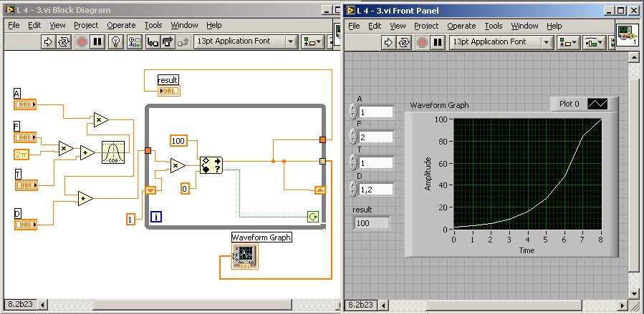The width and height of the screenshot is (644, 314).
Task: Click the increment/decrement arrows of control F
Action: pyautogui.click(x=353, y=137)
